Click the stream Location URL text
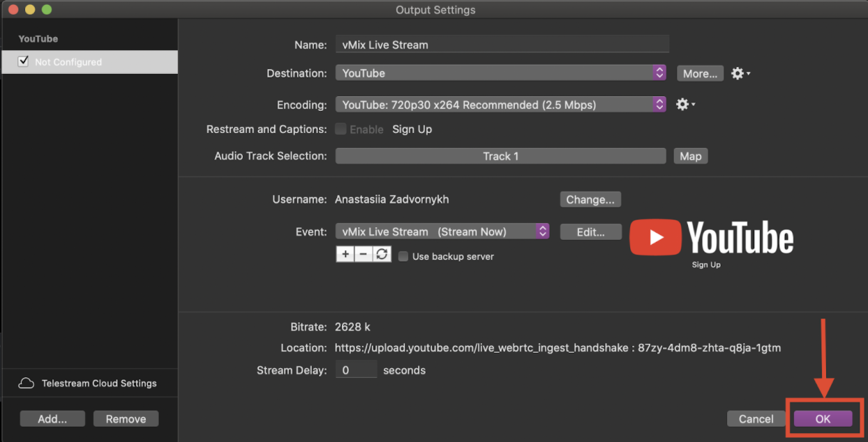Screen dimensions: 868x442 (x=558, y=348)
